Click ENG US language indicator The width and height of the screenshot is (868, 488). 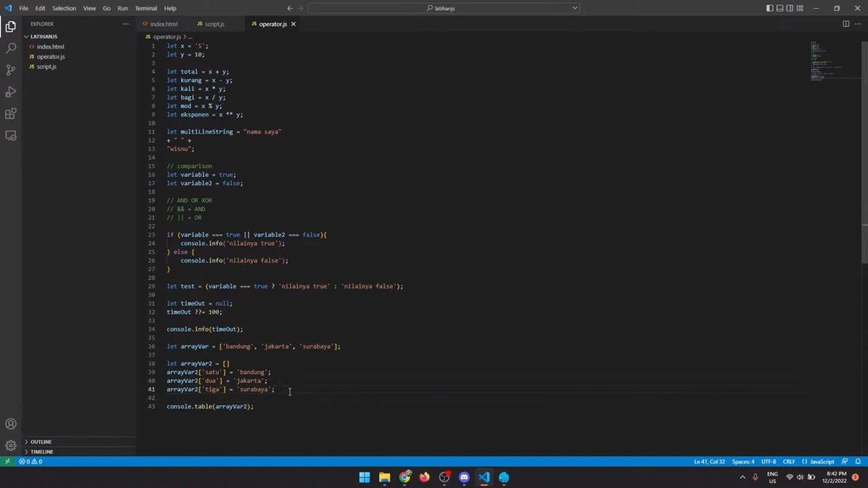coord(773,477)
